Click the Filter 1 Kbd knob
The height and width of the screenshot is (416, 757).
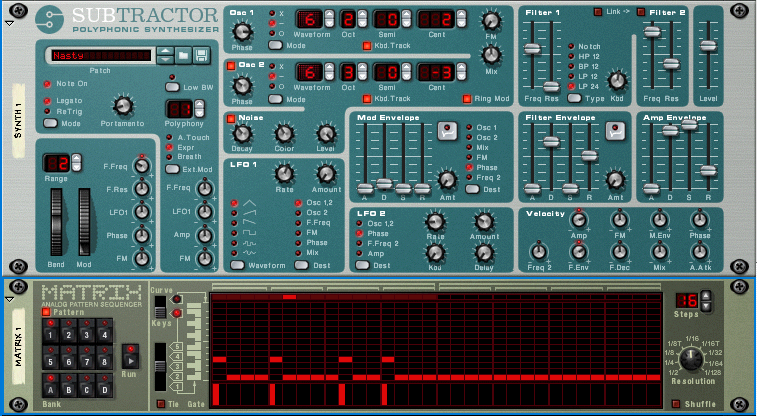[x=617, y=81]
